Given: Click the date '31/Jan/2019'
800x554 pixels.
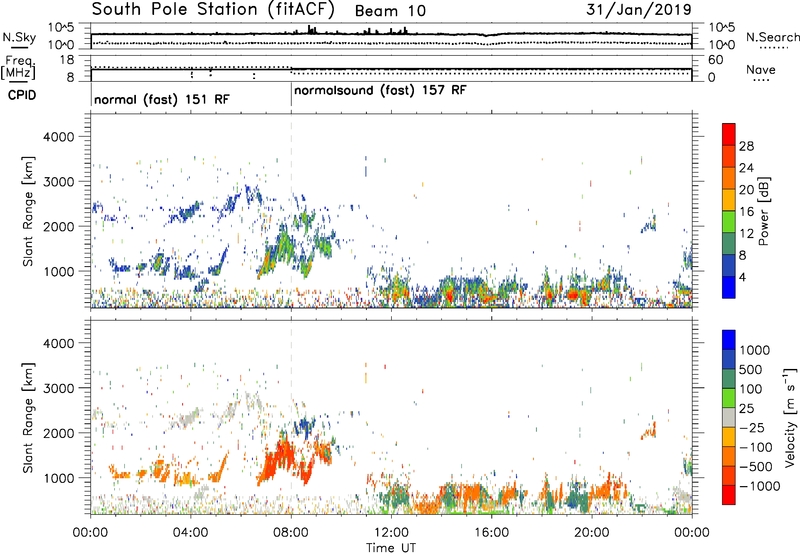Looking at the screenshot, I should pos(639,9).
